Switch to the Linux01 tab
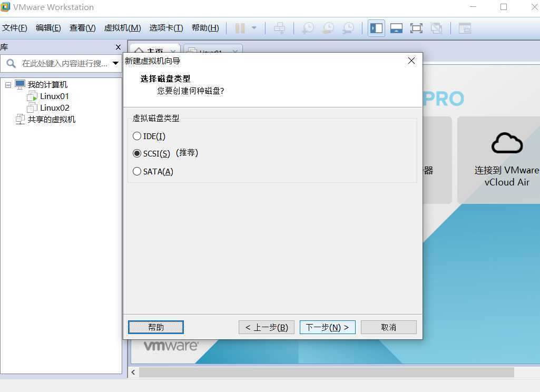Screen dimensions: 540x392 pos(213,49)
